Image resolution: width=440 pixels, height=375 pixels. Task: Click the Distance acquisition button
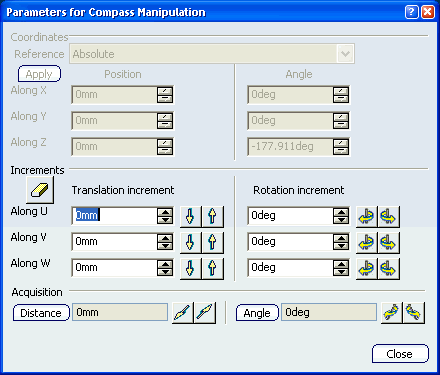pyautogui.click(x=41, y=313)
